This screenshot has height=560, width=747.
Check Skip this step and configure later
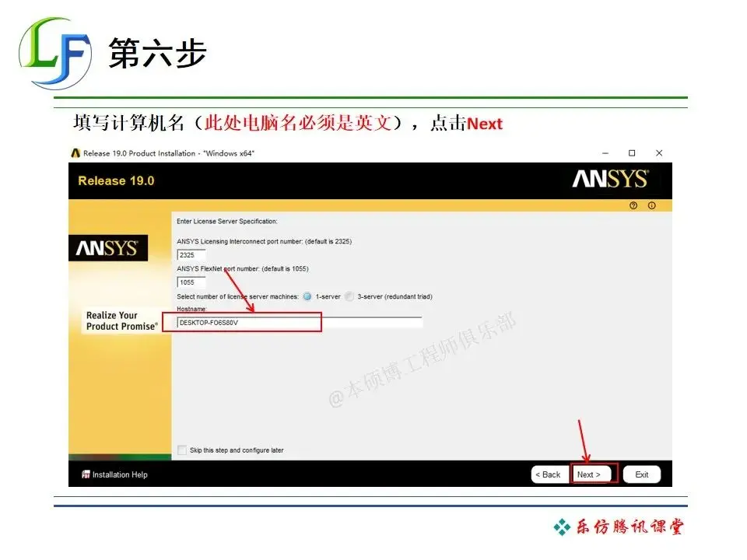click(x=181, y=450)
